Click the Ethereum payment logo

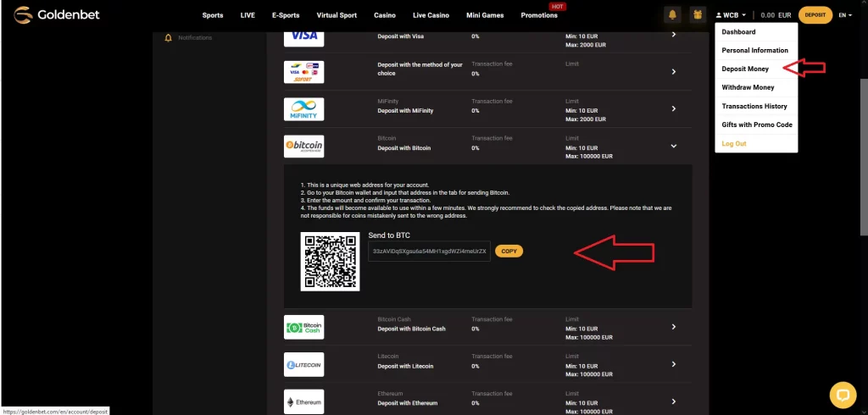304,401
